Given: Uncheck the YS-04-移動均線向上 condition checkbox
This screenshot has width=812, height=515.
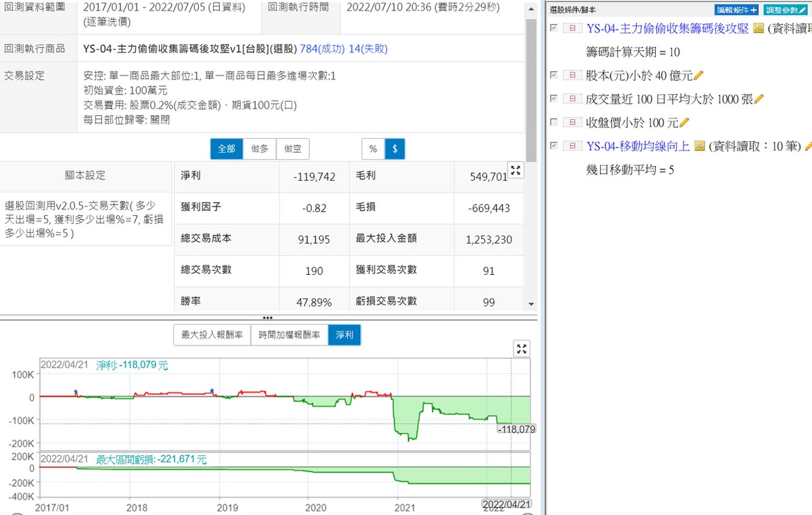Looking at the screenshot, I should (555, 145).
